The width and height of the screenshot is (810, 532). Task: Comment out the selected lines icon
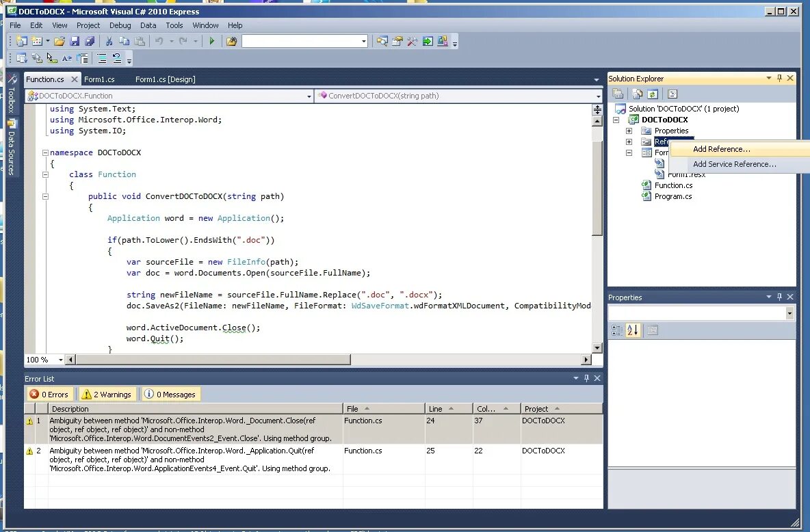[x=102, y=58]
